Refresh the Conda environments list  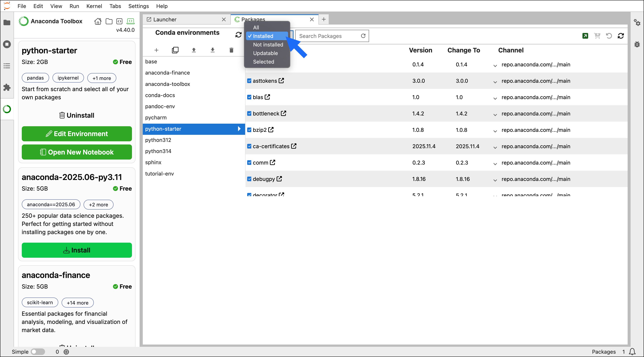[238, 35]
